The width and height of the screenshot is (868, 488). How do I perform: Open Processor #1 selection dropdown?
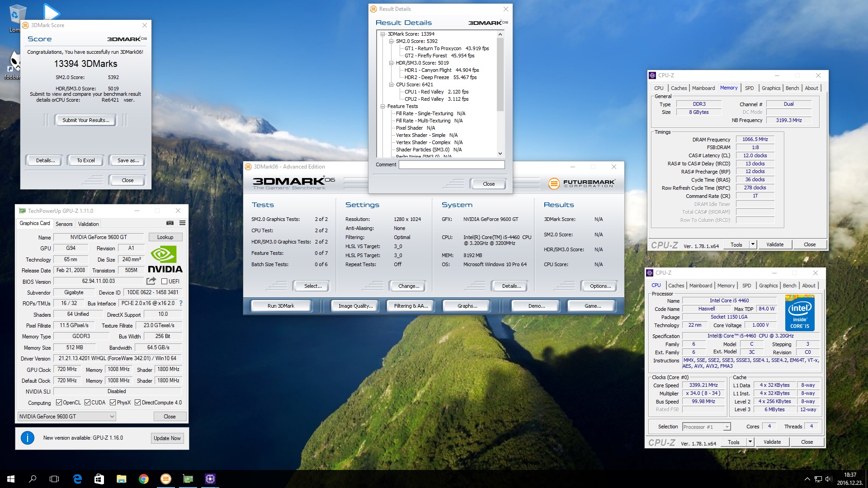click(x=707, y=427)
